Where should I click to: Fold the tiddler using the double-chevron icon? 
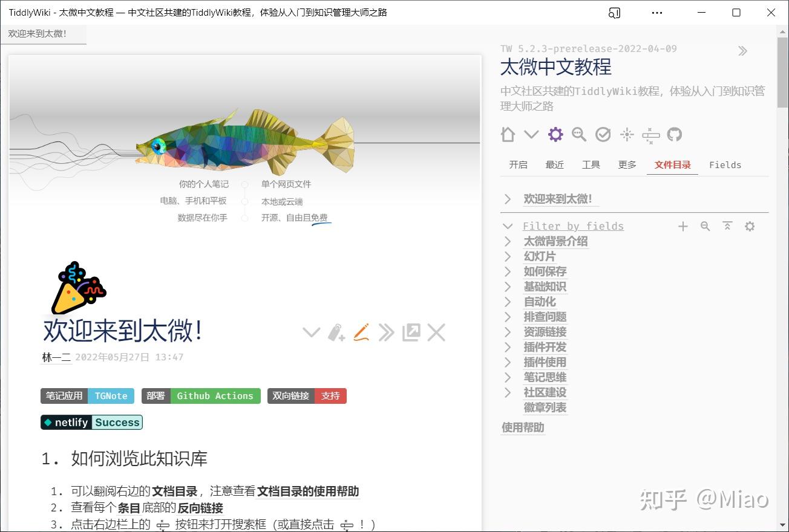(x=387, y=332)
